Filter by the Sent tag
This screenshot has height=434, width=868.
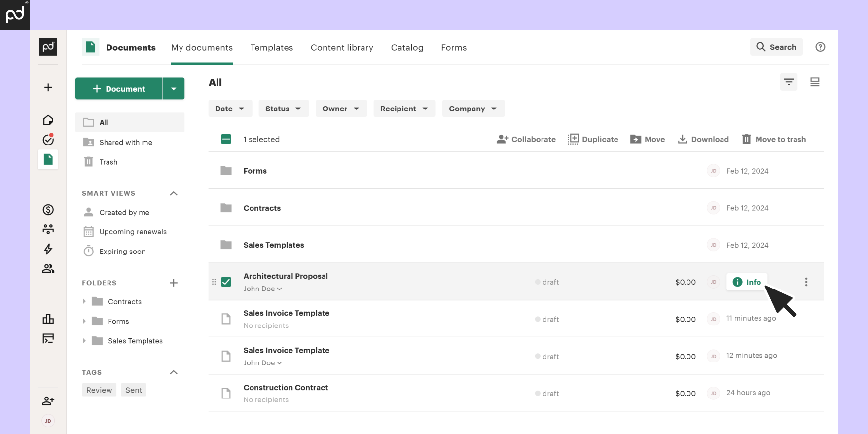point(134,390)
